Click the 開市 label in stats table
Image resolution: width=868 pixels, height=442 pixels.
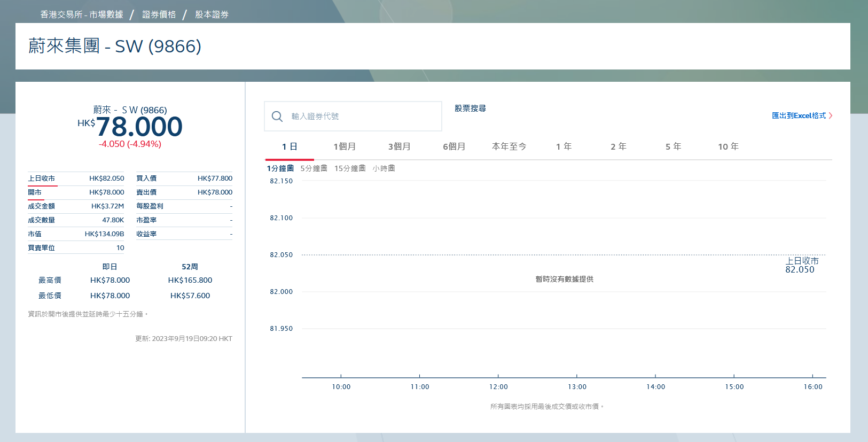pyautogui.click(x=35, y=192)
